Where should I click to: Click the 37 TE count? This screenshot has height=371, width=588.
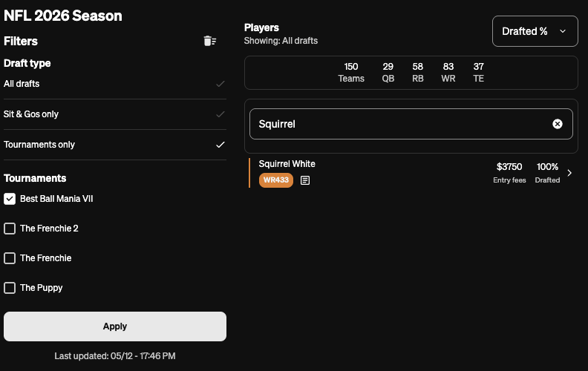click(x=479, y=72)
